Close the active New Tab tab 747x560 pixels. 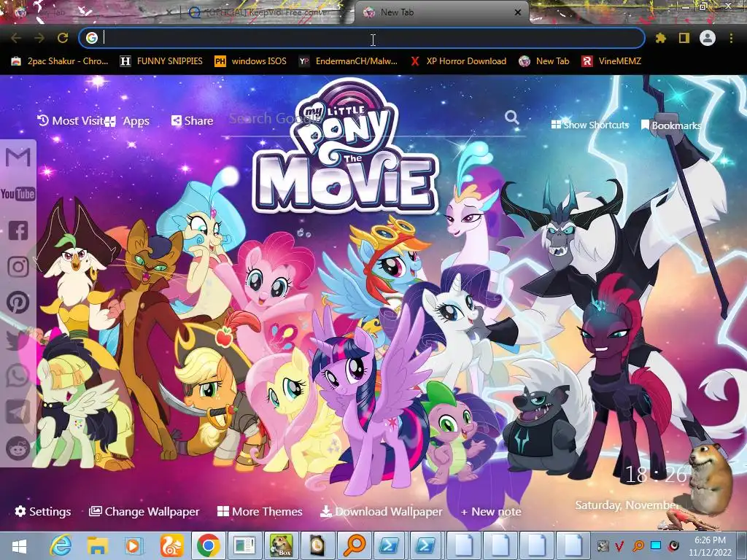517,12
